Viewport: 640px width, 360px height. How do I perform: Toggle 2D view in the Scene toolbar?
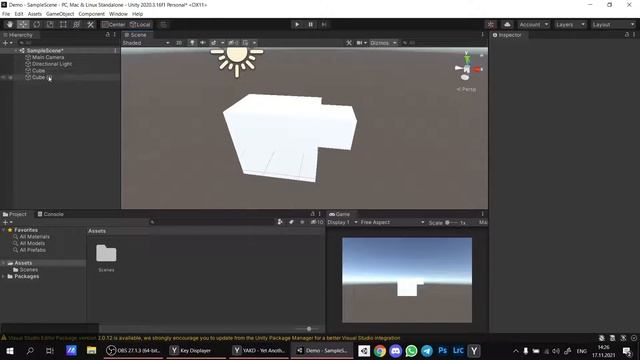[179, 43]
